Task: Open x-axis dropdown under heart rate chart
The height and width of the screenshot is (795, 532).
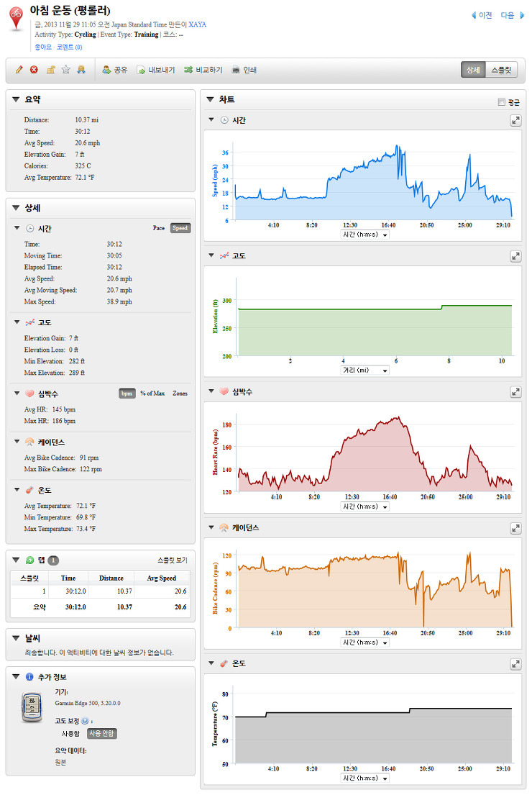Action: (364, 506)
